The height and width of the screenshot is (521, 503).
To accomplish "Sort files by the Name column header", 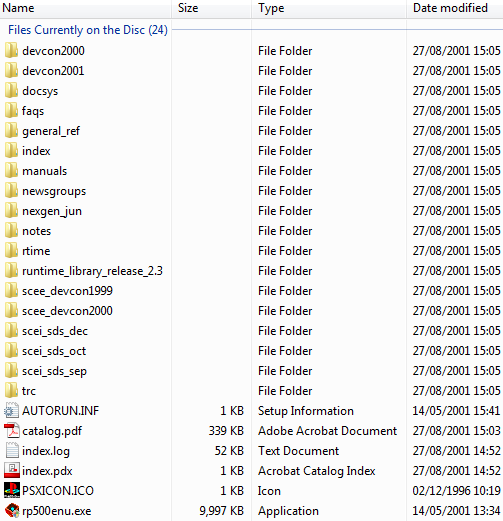I will click(x=86, y=8).
